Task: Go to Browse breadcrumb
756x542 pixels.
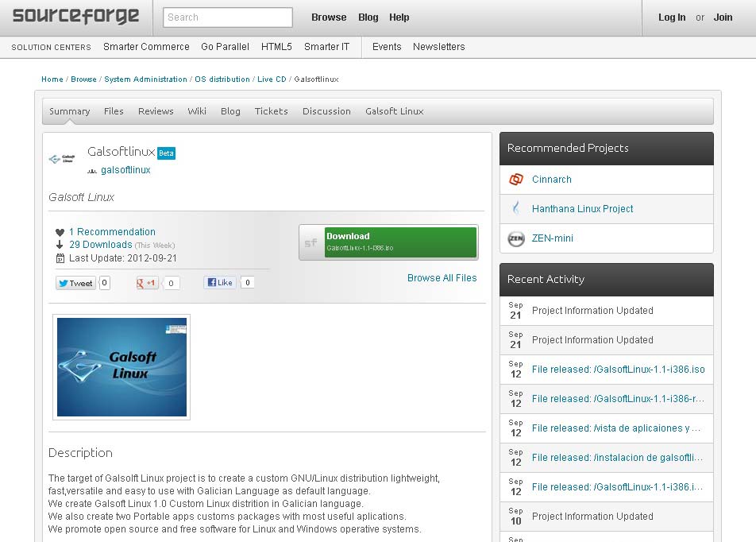Action: 83,79
